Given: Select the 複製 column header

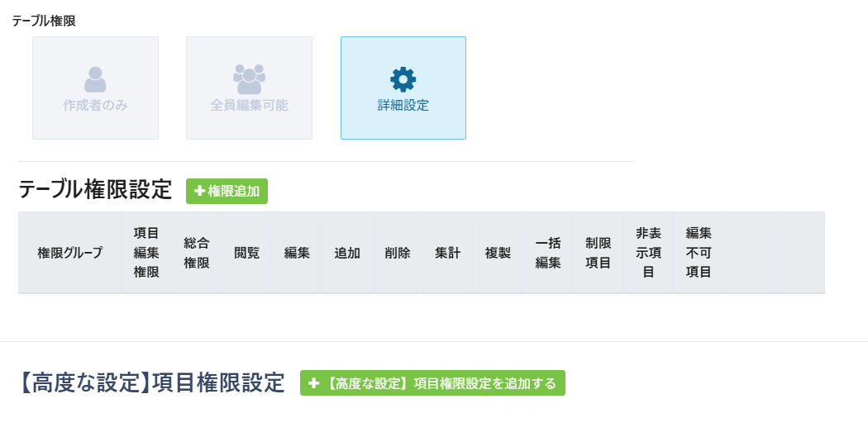Looking at the screenshot, I should [498, 253].
